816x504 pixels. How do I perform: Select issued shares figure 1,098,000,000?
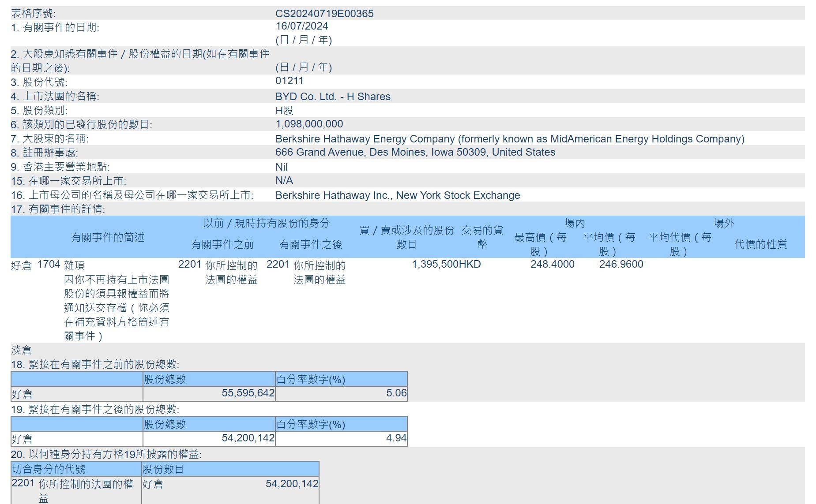click(309, 124)
